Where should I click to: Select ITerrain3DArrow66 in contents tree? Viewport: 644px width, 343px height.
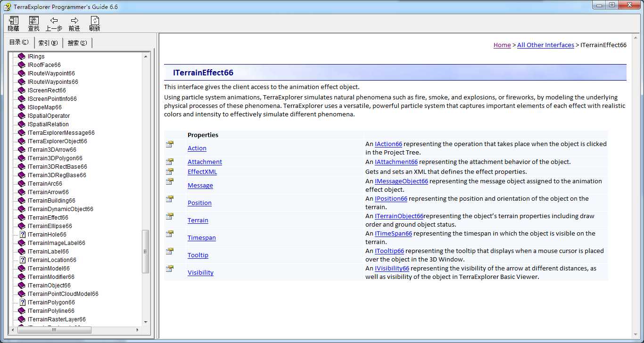point(52,150)
